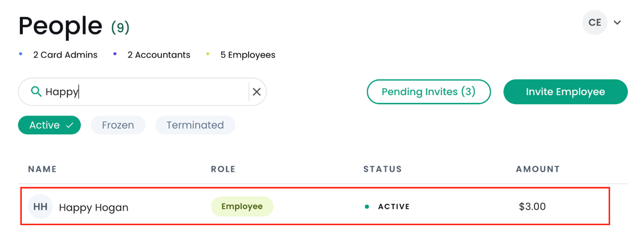Sort by the ROLE column header

click(x=223, y=169)
